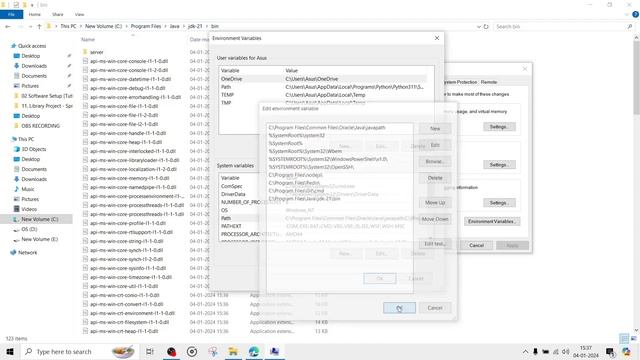
Task: Show hidden system tray icons
Action: (525, 351)
